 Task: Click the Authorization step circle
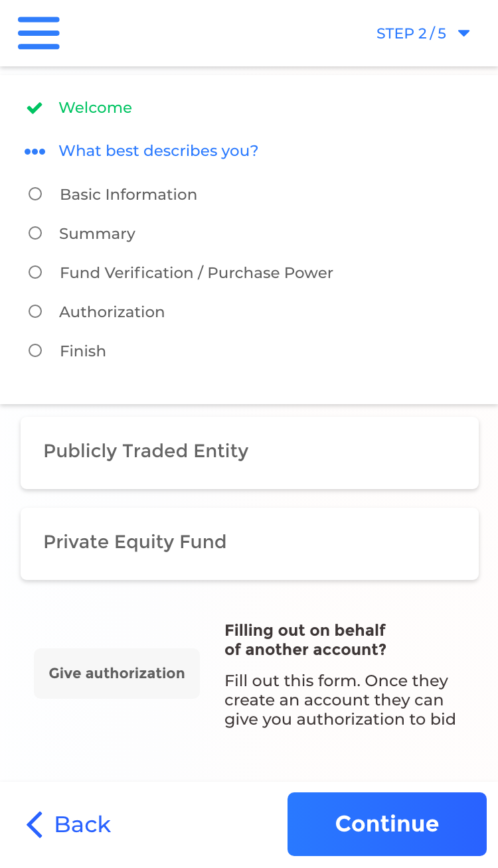tap(35, 311)
